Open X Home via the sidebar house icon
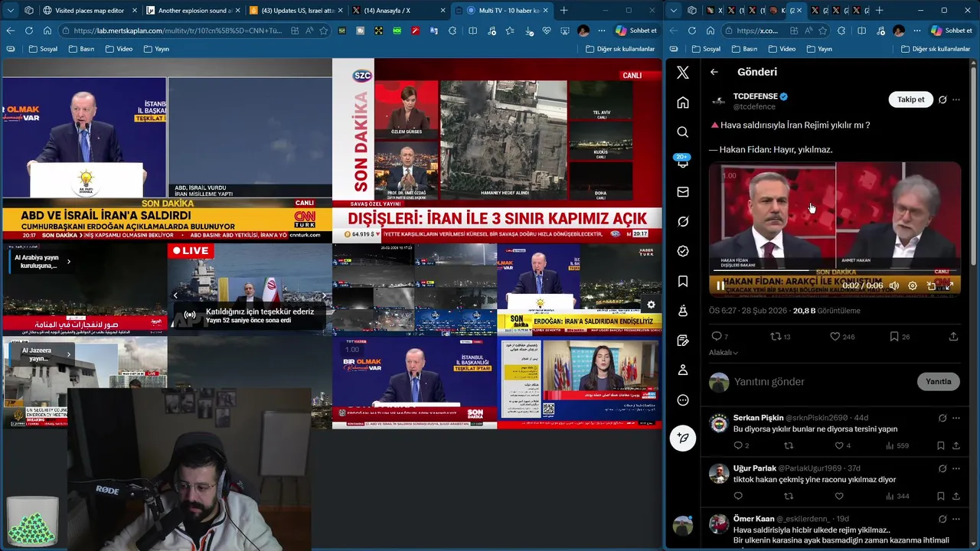The width and height of the screenshot is (980, 551). tap(683, 103)
